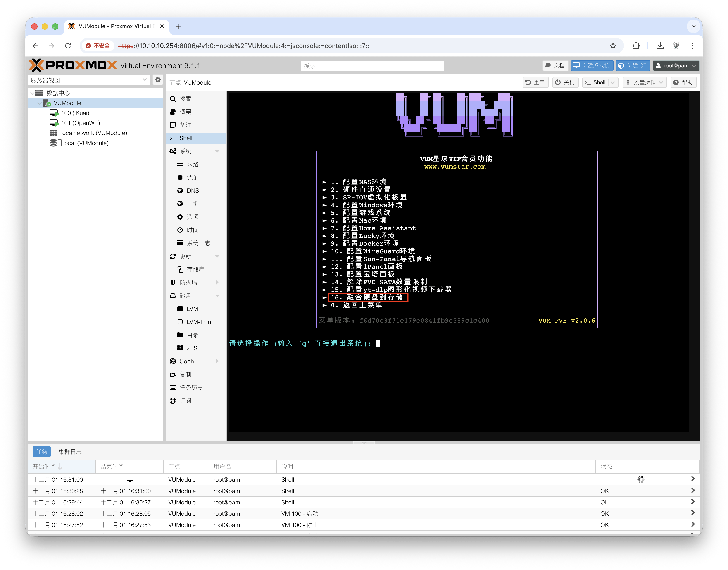Select VM 101 (OpenWrt) in the tree

(x=80, y=123)
